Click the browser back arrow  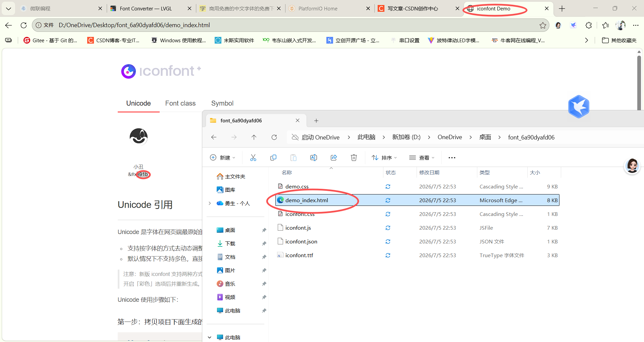pos(9,25)
